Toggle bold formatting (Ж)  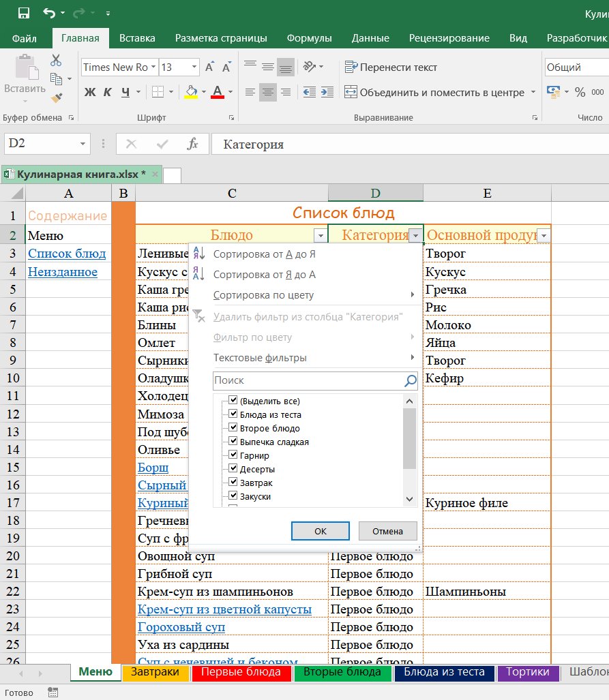point(89,92)
